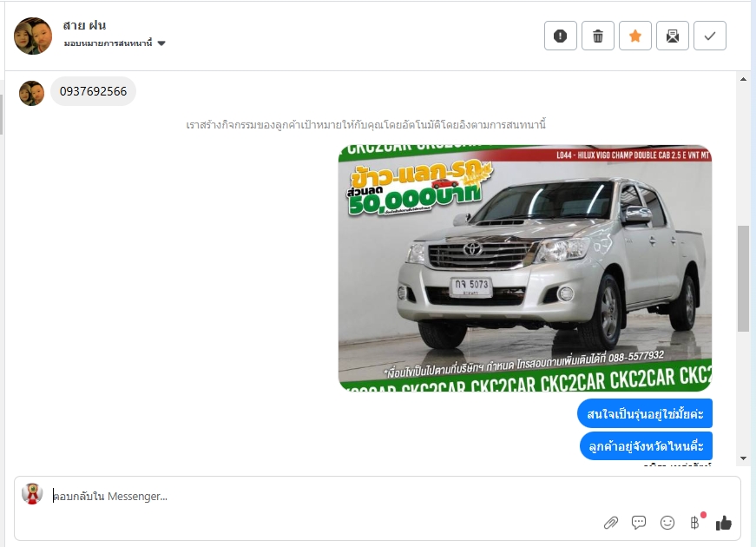Click the small avatar beside the phone number
This screenshot has width=756, height=547.
pyautogui.click(x=31, y=93)
